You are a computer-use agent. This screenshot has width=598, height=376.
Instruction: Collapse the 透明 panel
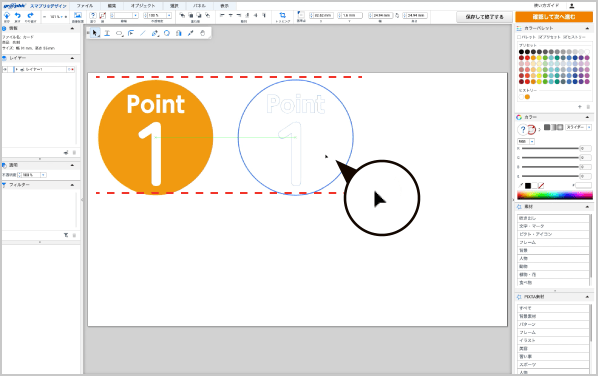pyautogui.click(x=72, y=165)
